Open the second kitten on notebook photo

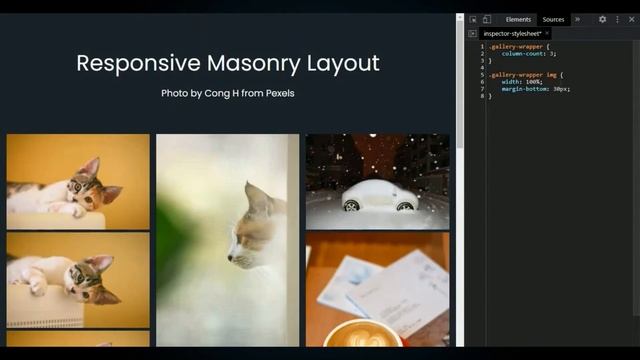point(78,280)
